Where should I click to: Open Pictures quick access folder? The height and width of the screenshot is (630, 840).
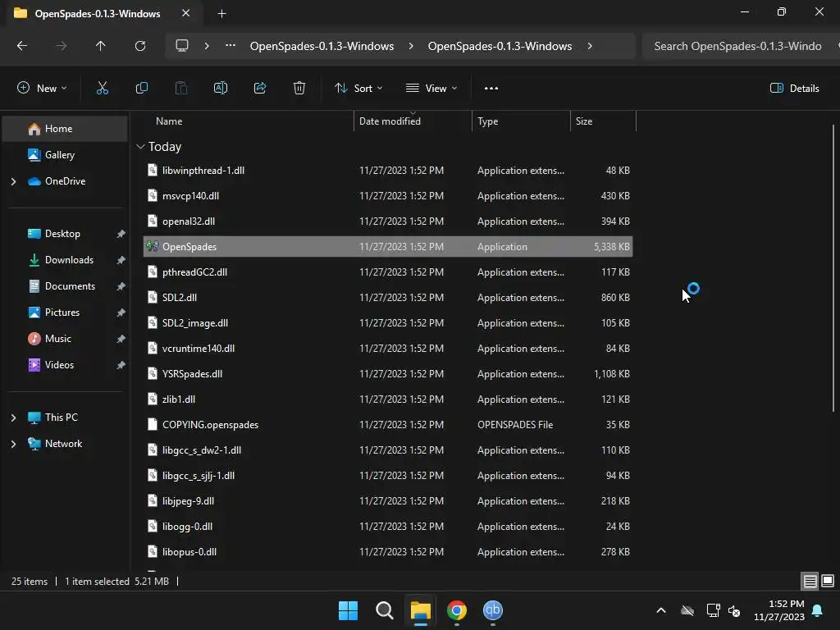coord(62,313)
